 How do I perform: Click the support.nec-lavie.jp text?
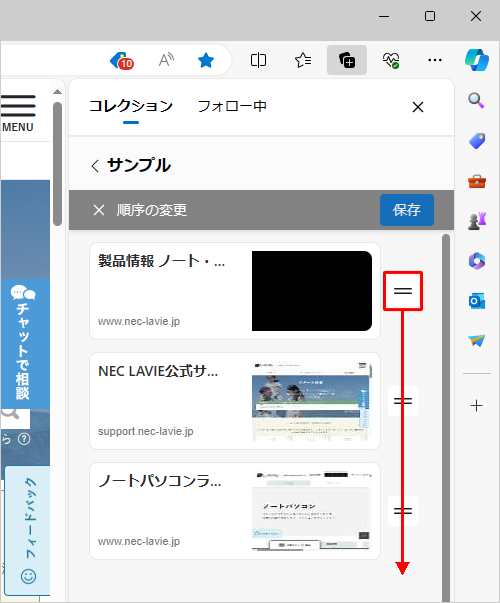[145, 431]
